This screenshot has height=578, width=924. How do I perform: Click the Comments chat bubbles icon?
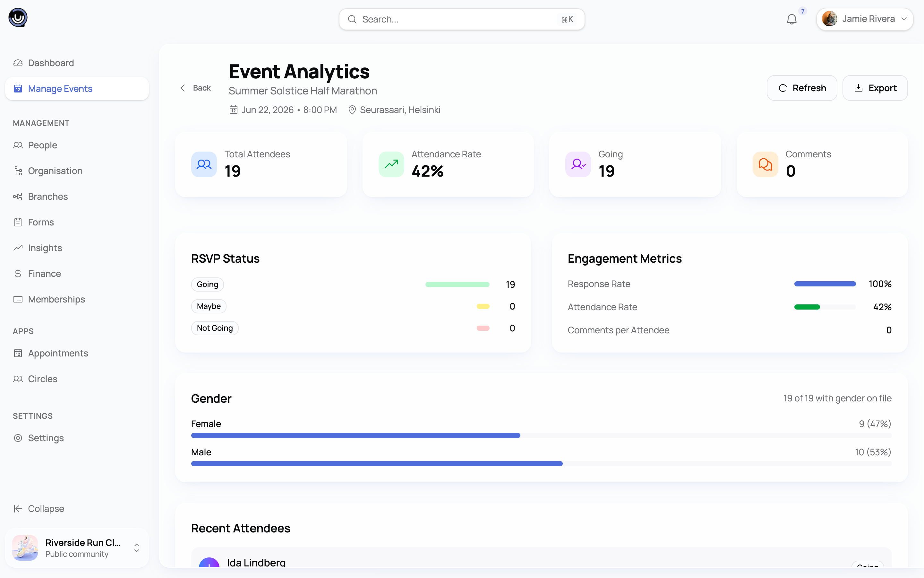click(766, 164)
